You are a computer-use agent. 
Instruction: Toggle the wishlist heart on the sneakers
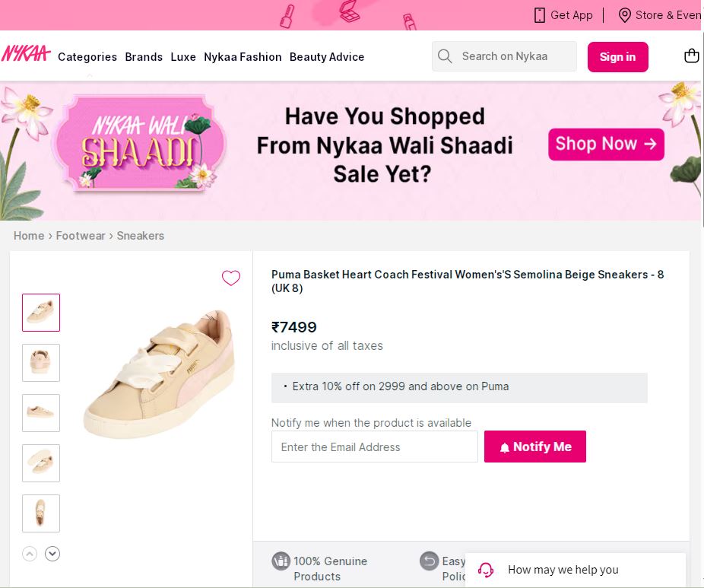[x=231, y=278]
